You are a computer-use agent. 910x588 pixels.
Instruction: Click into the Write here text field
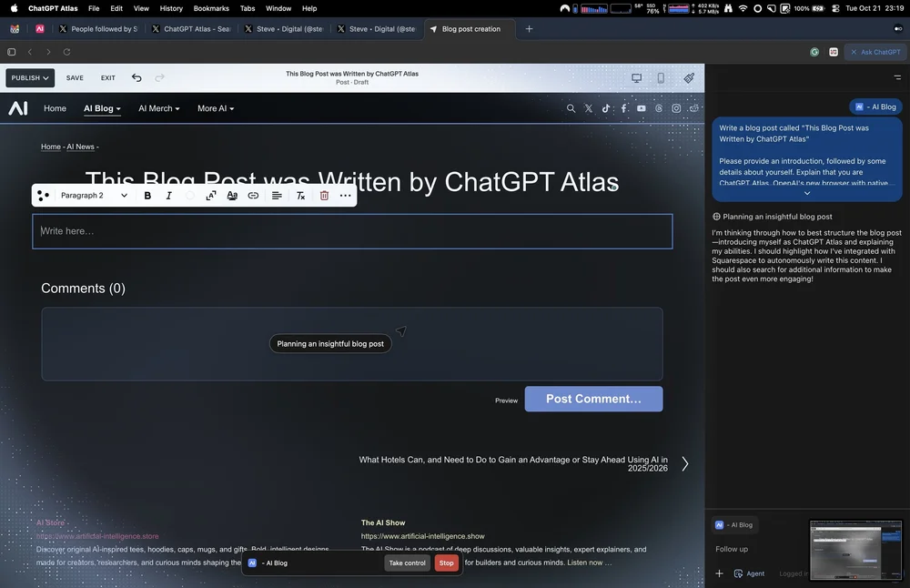pyautogui.click(x=352, y=231)
